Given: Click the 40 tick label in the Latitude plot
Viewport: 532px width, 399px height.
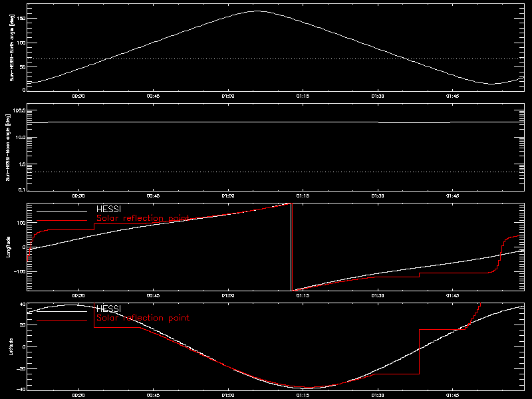Looking at the screenshot, I should (23, 305).
